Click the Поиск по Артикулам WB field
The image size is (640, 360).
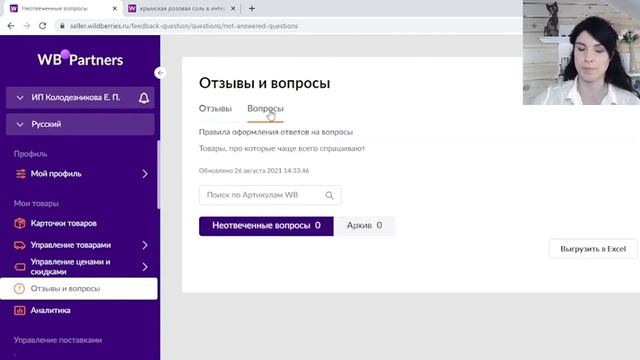coord(270,195)
